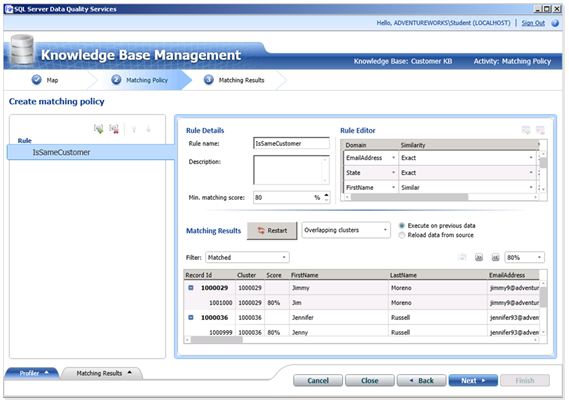Click the expand all clusters icon

point(479,258)
